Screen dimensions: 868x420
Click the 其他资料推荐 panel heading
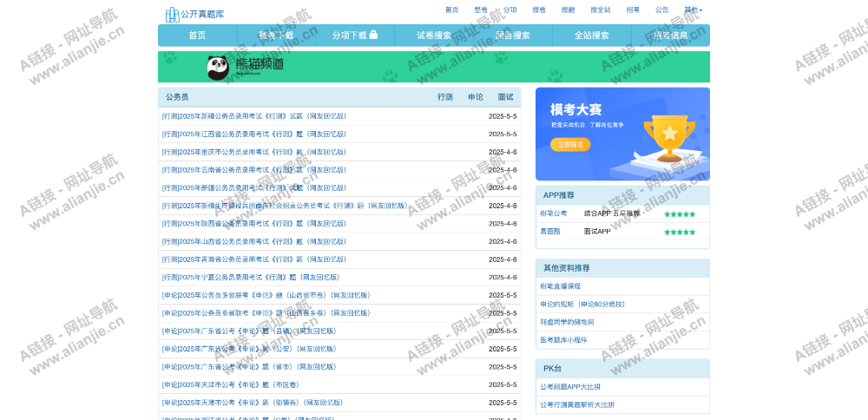(x=566, y=268)
